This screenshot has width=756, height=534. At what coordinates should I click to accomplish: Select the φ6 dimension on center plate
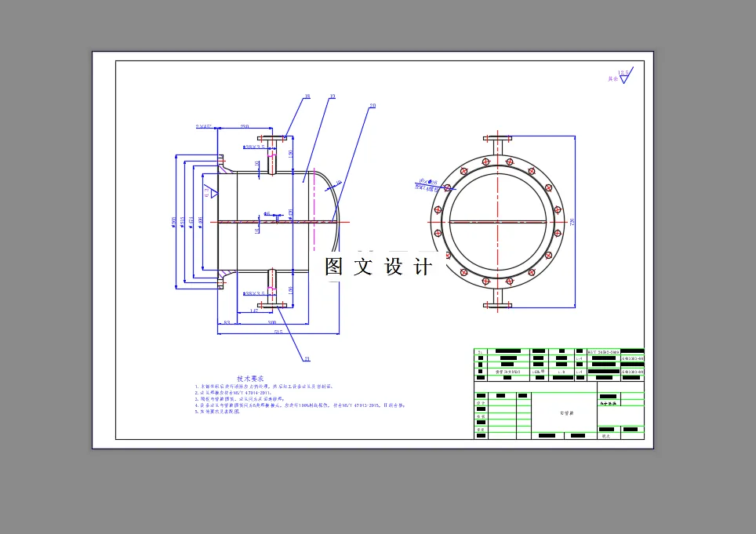pyautogui.click(x=267, y=213)
